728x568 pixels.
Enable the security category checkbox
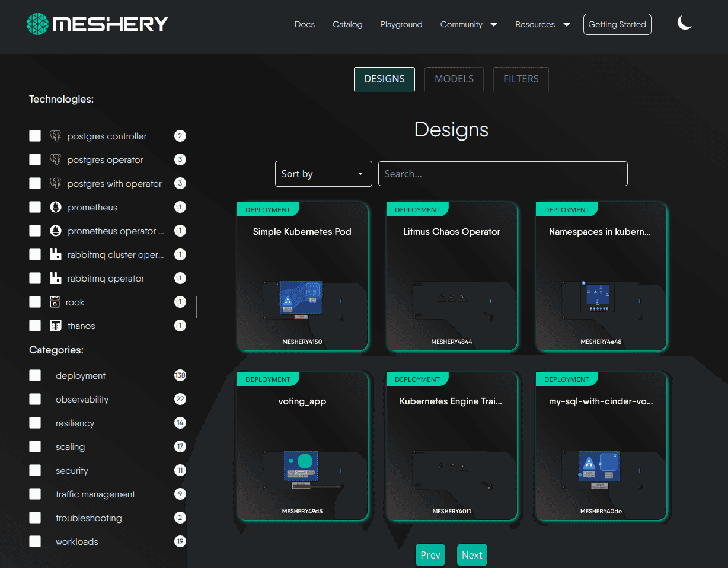click(35, 470)
